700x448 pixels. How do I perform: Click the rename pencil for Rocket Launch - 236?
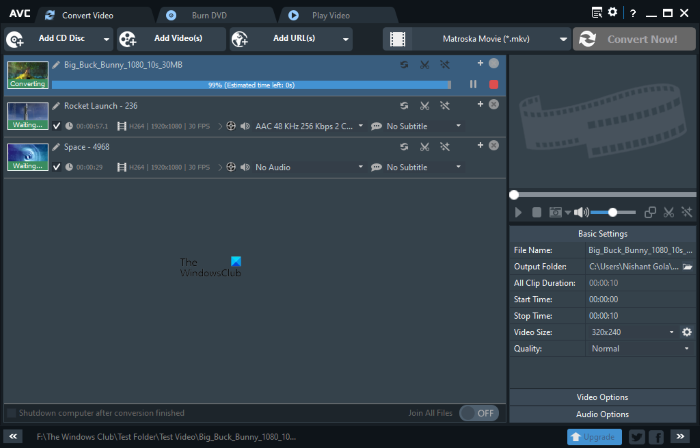coord(56,106)
